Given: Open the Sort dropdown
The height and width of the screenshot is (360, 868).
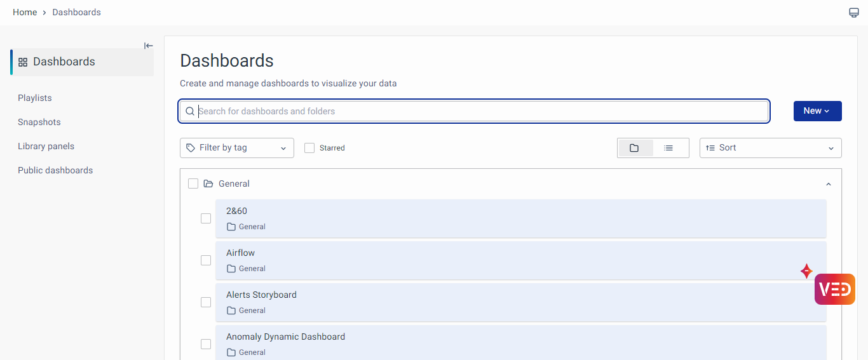Looking at the screenshot, I should click(770, 148).
